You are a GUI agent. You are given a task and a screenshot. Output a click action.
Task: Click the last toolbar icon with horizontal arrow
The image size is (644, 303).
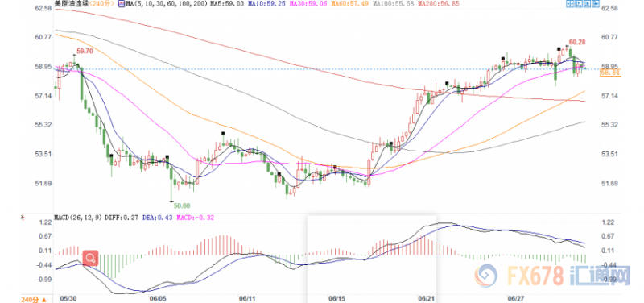coord(596,4)
